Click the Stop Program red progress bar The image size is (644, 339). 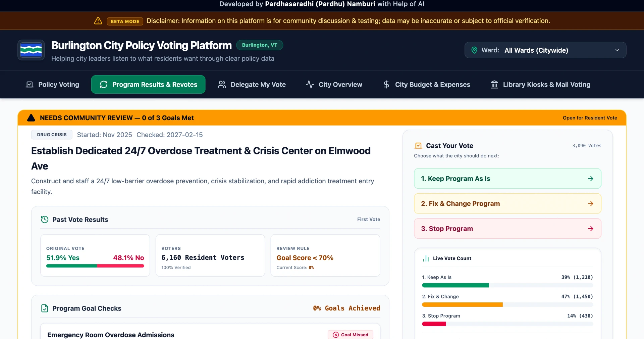tap(434, 324)
